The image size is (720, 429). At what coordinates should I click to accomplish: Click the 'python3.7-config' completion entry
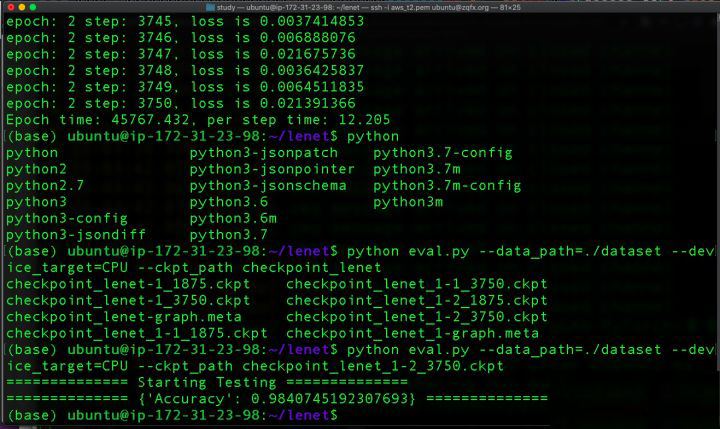pyautogui.click(x=443, y=153)
